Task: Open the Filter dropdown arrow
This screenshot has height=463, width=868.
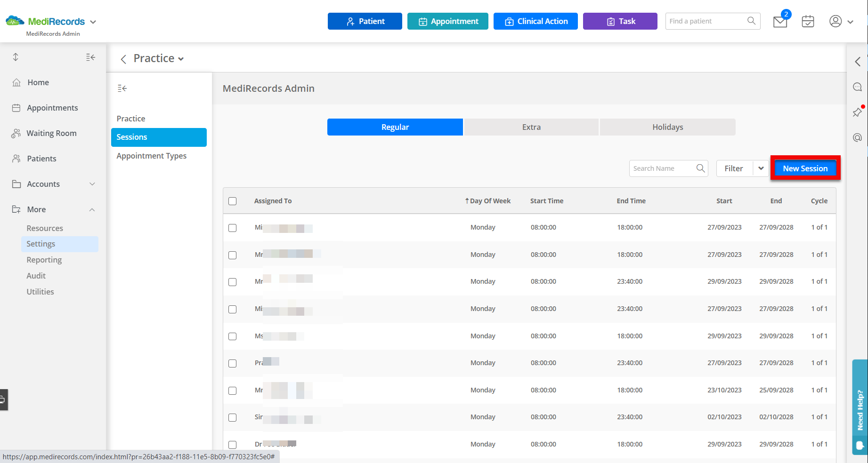Action: pyautogui.click(x=761, y=168)
